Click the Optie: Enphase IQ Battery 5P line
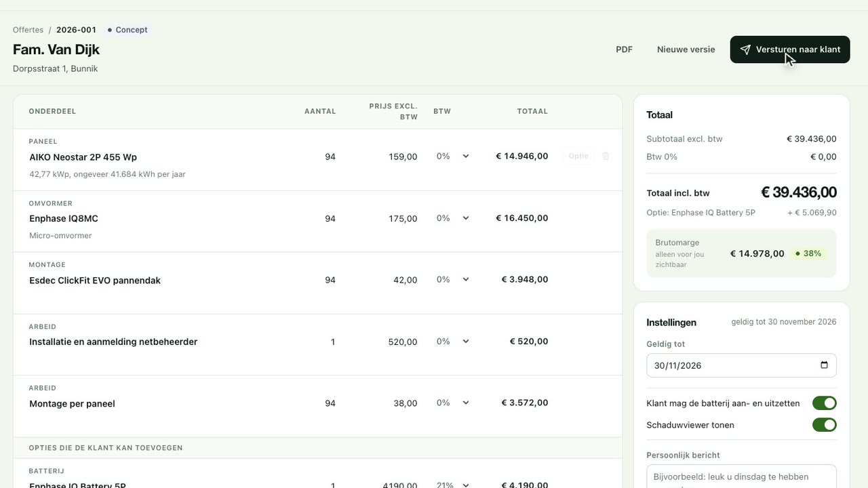 741,213
